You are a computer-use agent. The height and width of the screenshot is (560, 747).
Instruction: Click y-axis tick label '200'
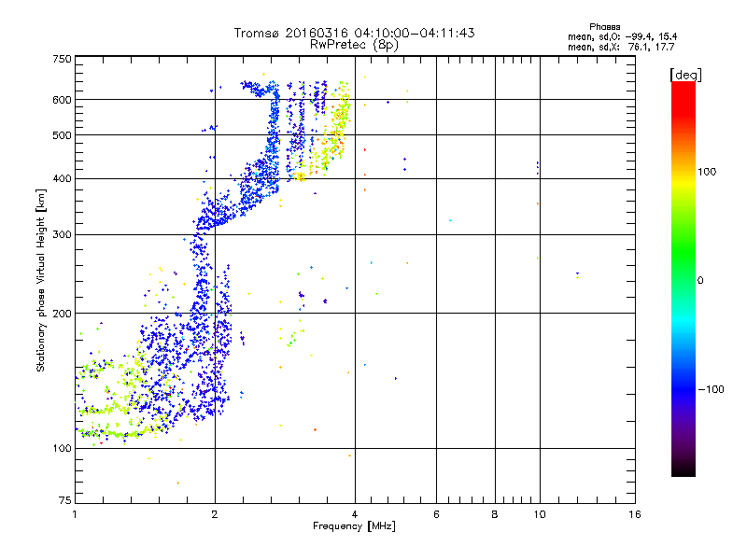pyautogui.click(x=62, y=314)
